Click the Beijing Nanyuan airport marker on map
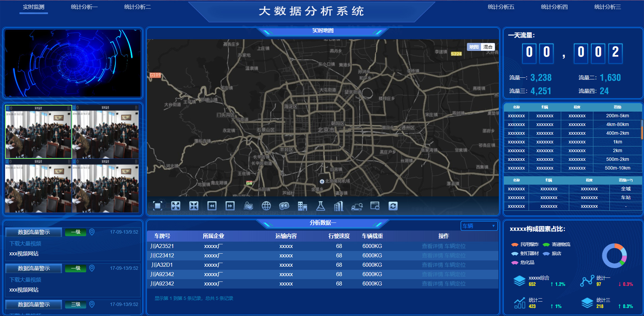Viewport: 644px width, 316px height. pos(322,181)
